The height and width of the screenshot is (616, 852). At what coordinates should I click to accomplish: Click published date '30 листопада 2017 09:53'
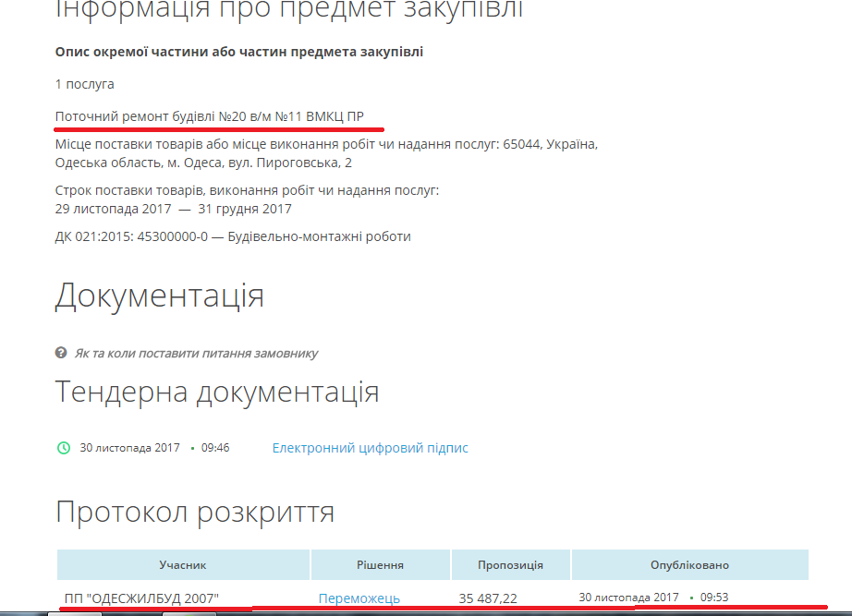coord(653,598)
